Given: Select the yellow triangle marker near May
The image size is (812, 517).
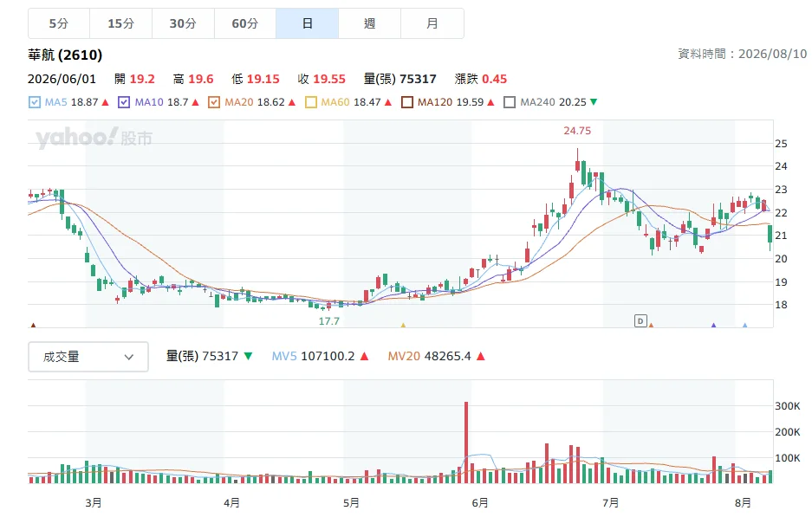Looking at the screenshot, I should click(x=403, y=325).
